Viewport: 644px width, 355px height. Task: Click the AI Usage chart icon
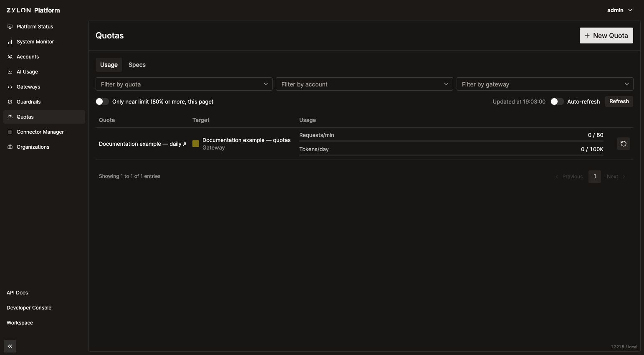click(x=10, y=72)
